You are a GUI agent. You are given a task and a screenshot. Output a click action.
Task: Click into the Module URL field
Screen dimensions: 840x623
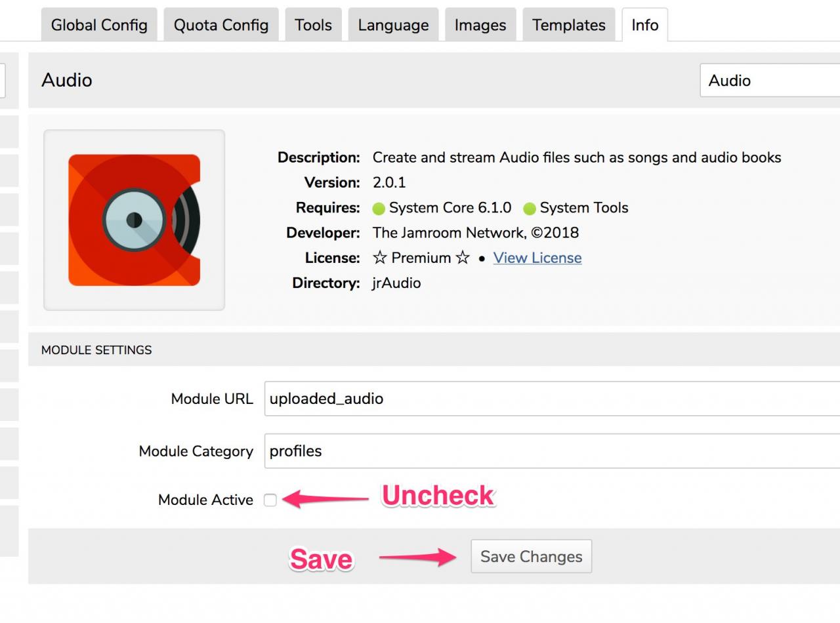[x=551, y=399]
